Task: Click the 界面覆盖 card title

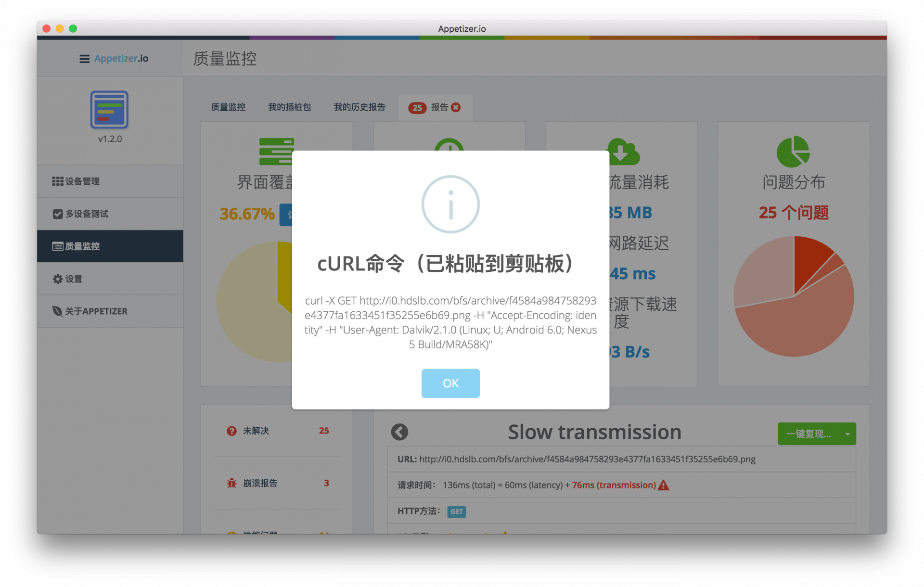Action: [x=265, y=182]
